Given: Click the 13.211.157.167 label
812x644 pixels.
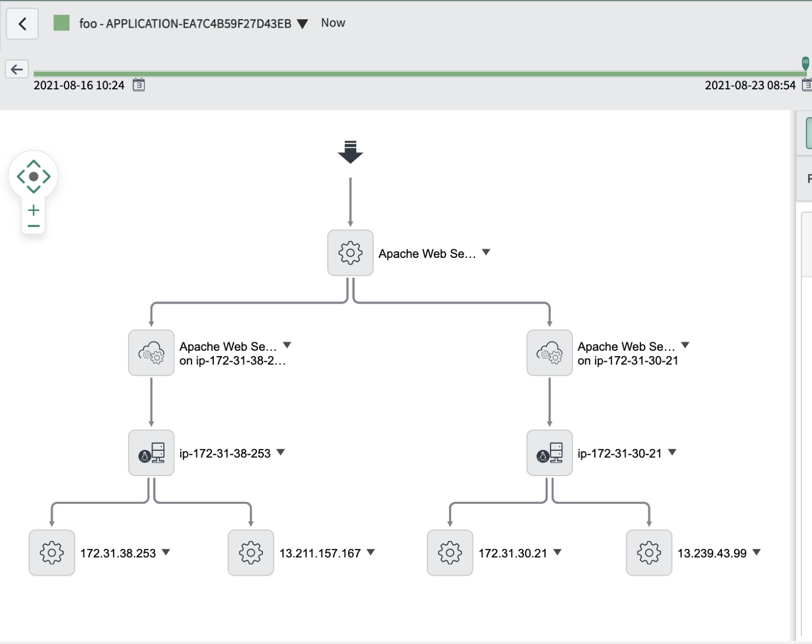Looking at the screenshot, I should coord(320,554).
